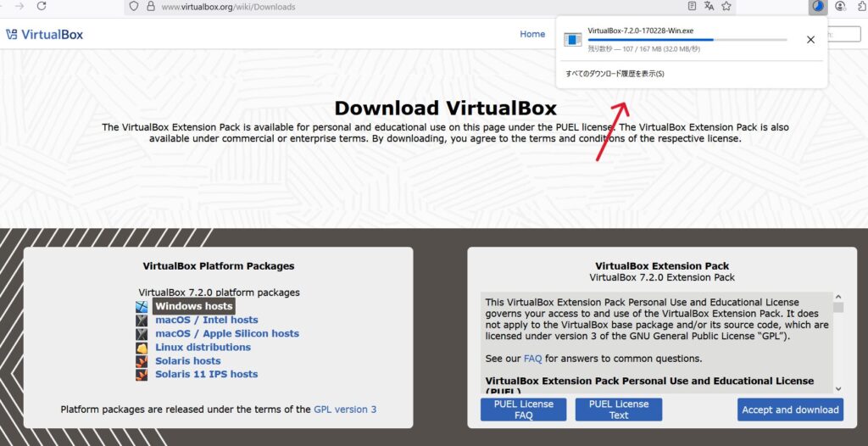Open the extensions puzzle icon
868x446 pixels.
[x=862, y=6]
